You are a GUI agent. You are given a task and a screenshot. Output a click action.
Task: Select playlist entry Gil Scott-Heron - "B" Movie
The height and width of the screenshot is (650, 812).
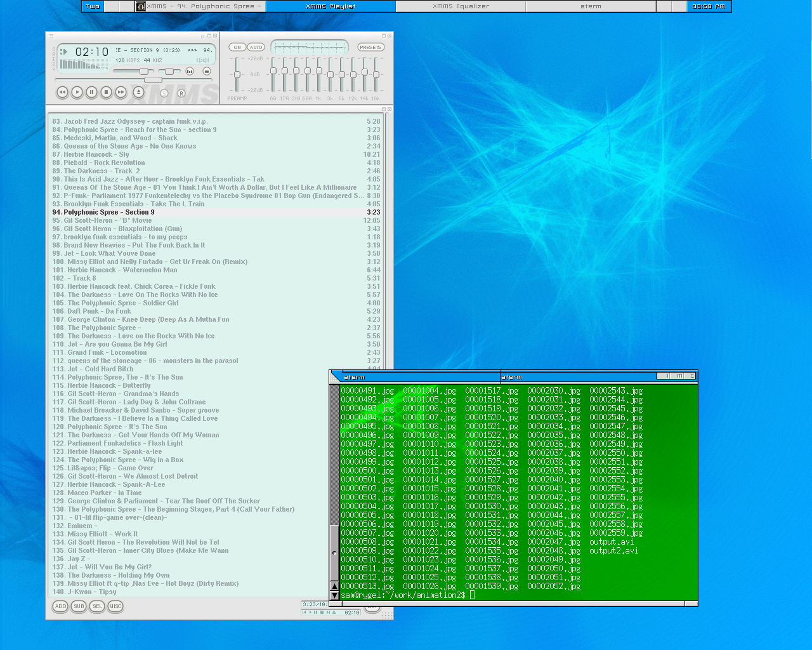tap(216, 220)
